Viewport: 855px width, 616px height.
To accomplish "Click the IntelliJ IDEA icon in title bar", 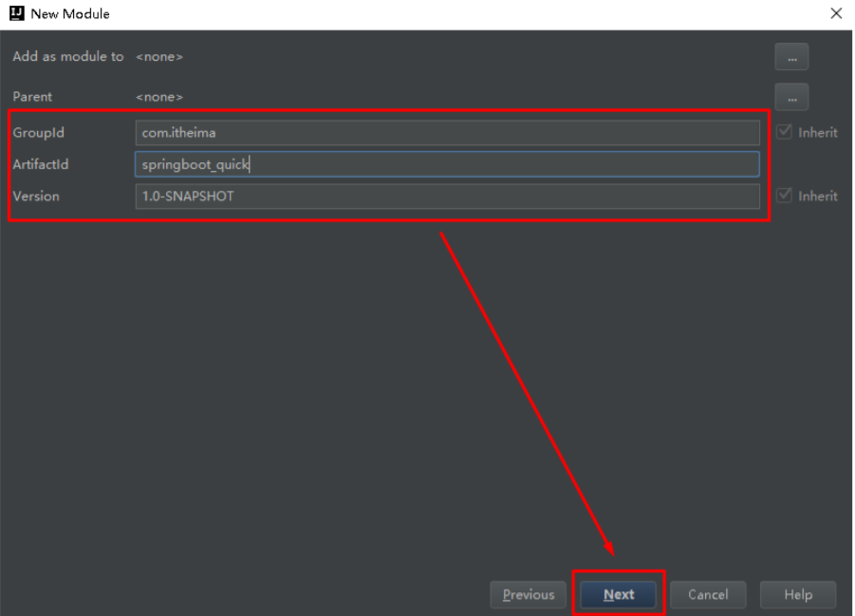I will 17,13.
